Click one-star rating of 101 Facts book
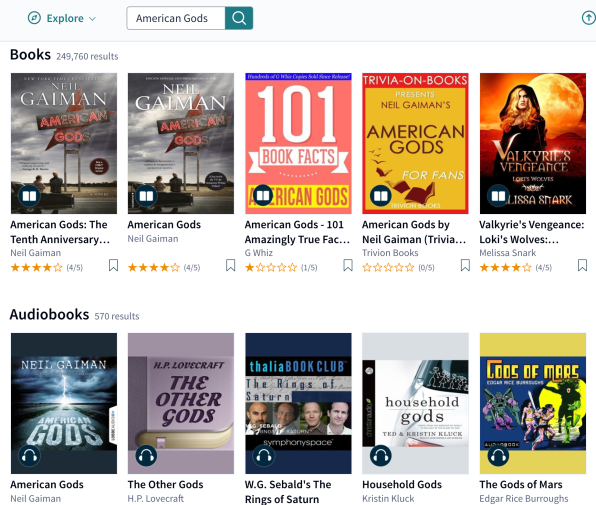The image size is (596, 505). pyautogui.click(x=271, y=268)
